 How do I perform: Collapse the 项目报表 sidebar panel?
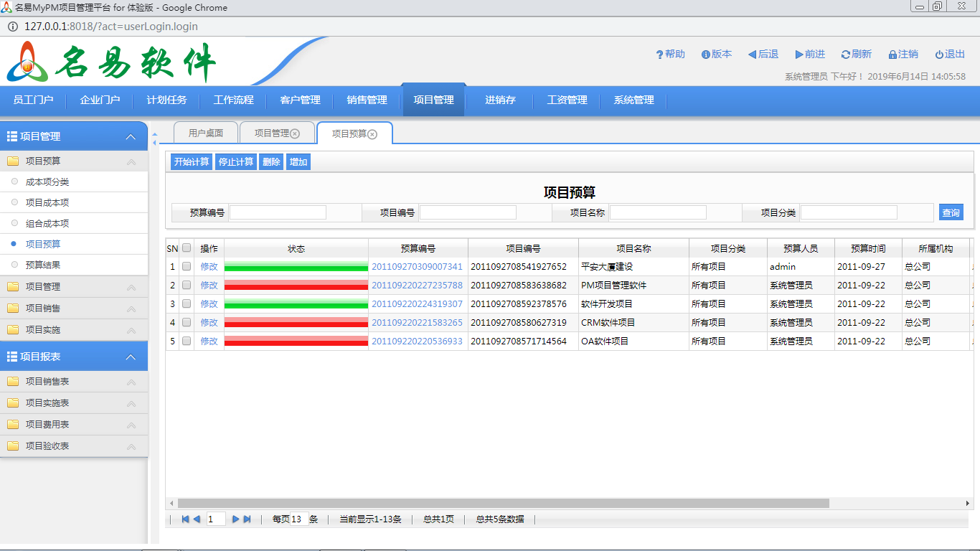[x=131, y=357]
